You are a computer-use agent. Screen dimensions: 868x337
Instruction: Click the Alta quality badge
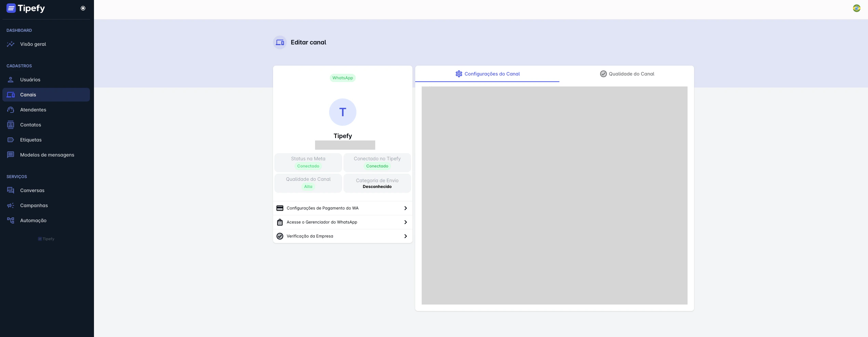click(308, 187)
